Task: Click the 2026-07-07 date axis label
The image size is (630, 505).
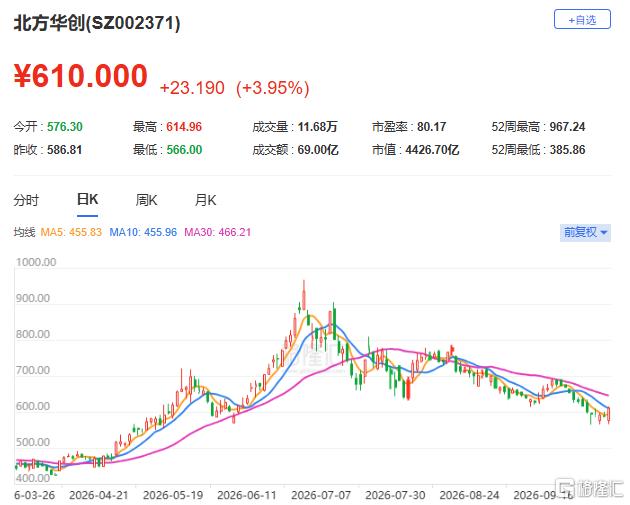Action: [321, 495]
